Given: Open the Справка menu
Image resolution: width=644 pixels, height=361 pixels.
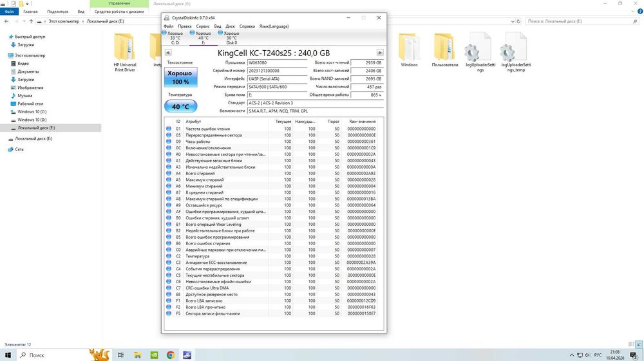Looking at the screenshot, I should (247, 26).
